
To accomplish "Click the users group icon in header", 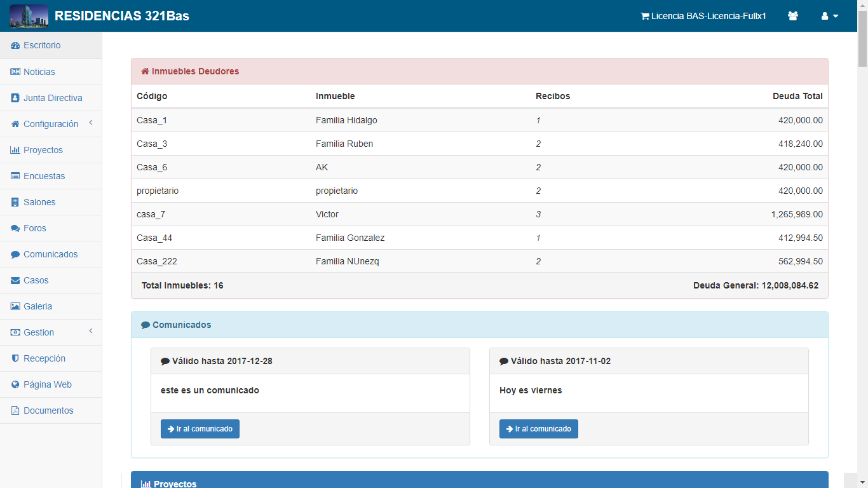I will (x=792, y=16).
